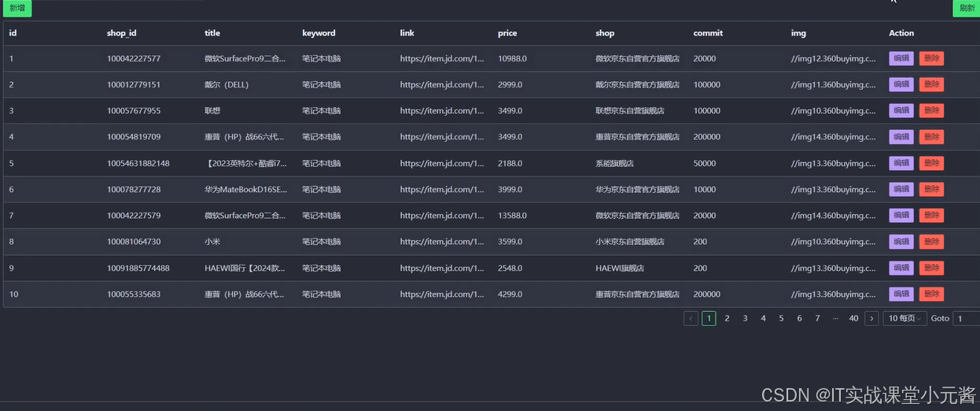Click link cell in 联想 row
Viewport: 980px width, 411px height.
tap(442, 111)
